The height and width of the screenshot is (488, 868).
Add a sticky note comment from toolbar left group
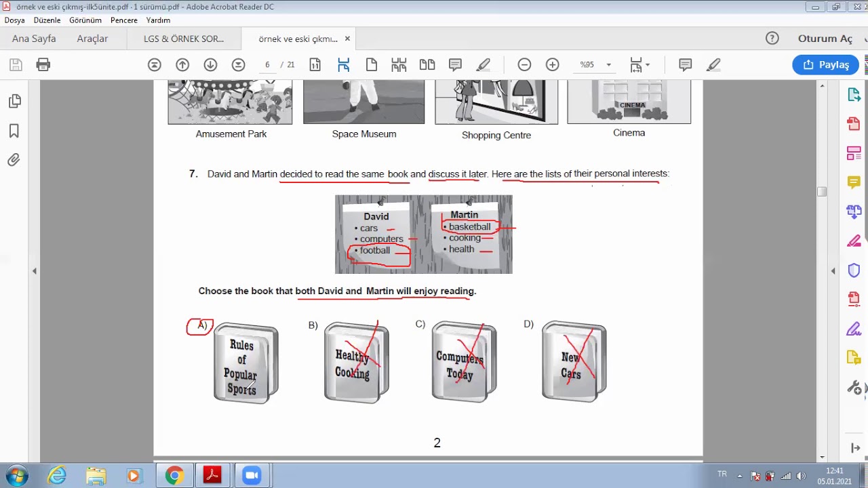click(x=455, y=64)
